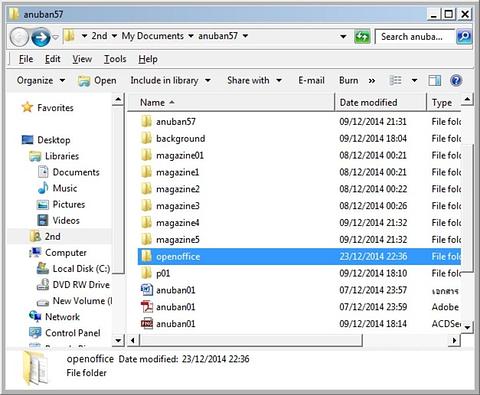Click the openoffice folder icon
The width and height of the screenshot is (480, 395).
tap(146, 256)
